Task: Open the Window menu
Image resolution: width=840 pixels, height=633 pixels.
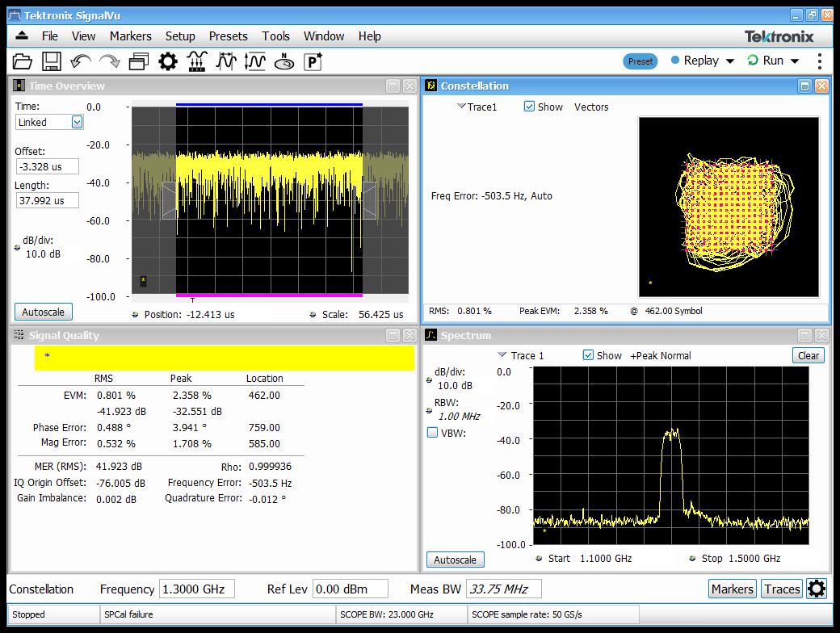Action: pyautogui.click(x=324, y=36)
